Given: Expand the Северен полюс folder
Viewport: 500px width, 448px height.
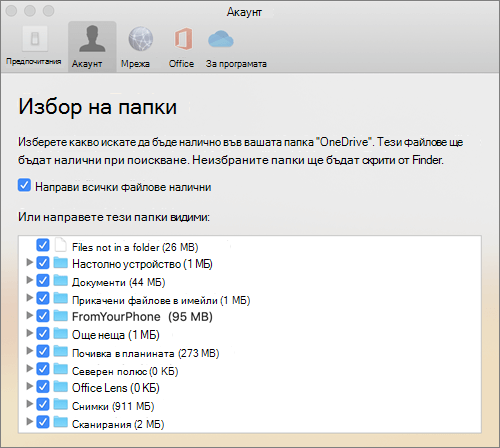Looking at the screenshot, I should 29,368.
